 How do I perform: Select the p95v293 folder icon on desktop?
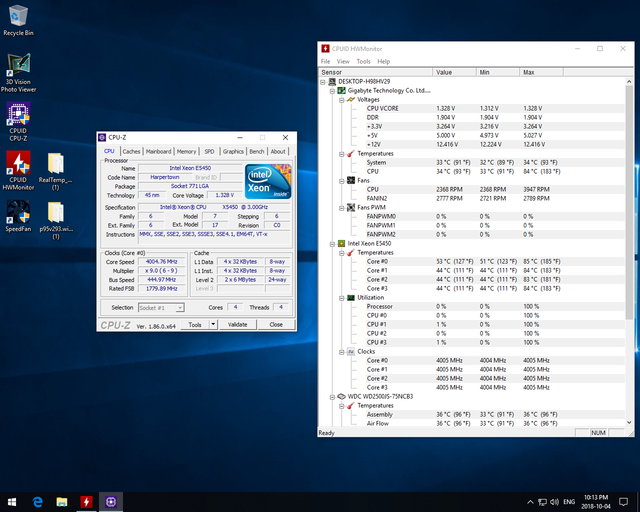(x=56, y=220)
